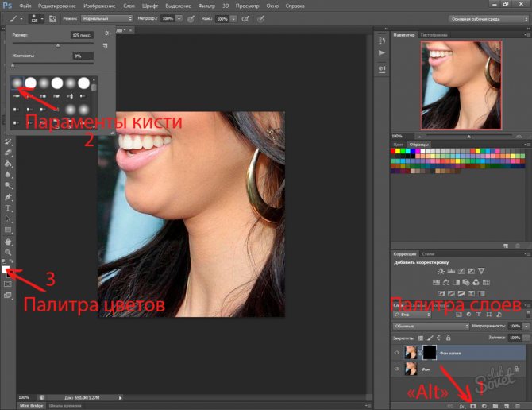Select the Hand tool
The height and width of the screenshot is (410, 532).
pos(8,240)
